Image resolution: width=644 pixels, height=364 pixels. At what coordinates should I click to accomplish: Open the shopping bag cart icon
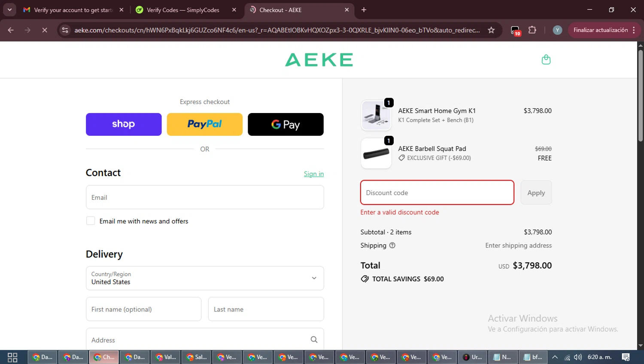point(546,59)
